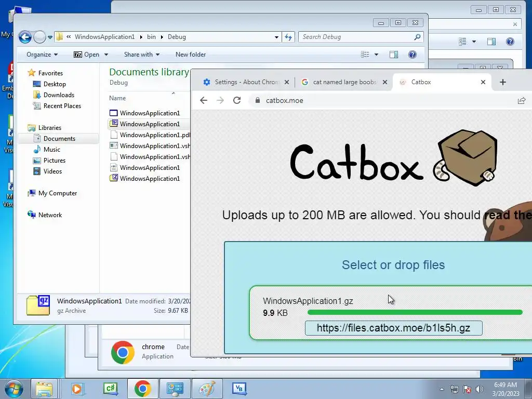Screen dimensions: 532x399
Task: Click the help icon in the Debug window
Action: coord(412,54)
